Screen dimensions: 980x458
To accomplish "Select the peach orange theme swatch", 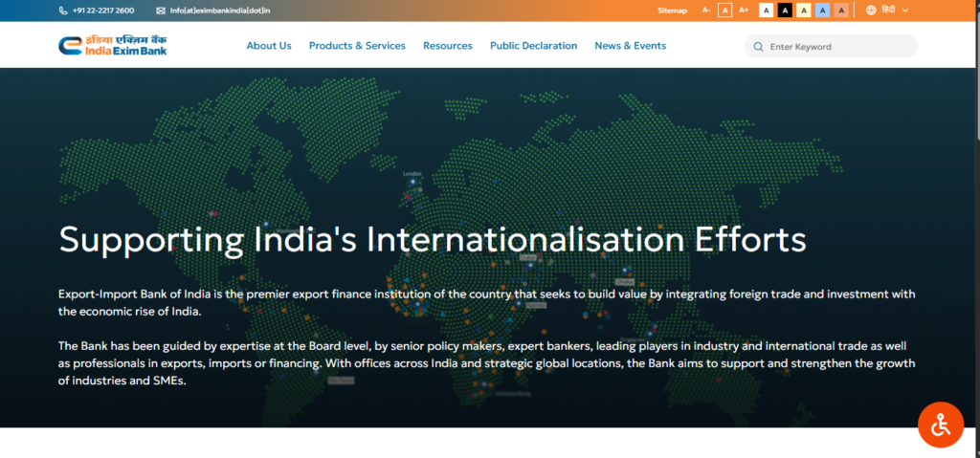I will 841,10.
